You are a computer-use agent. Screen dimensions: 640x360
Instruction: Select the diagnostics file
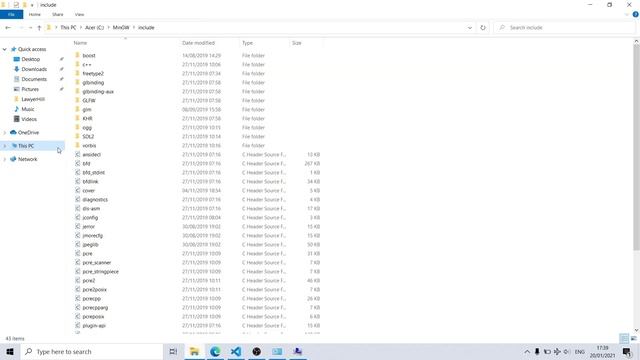pyautogui.click(x=95, y=200)
